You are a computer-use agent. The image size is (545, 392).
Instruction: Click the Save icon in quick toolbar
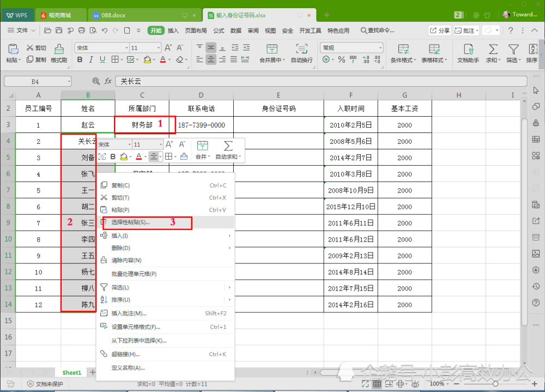click(x=59, y=31)
